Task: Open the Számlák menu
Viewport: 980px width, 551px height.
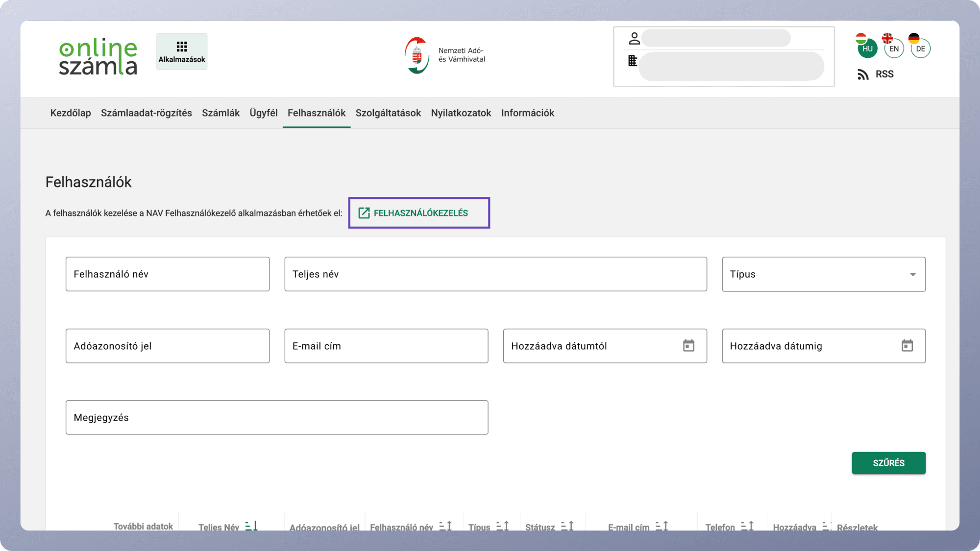Action: (x=221, y=113)
